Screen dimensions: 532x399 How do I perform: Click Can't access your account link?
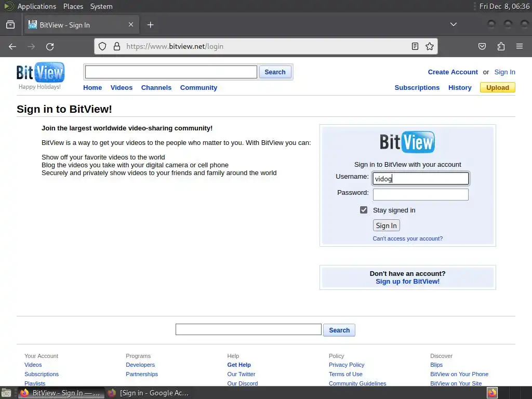(407, 238)
